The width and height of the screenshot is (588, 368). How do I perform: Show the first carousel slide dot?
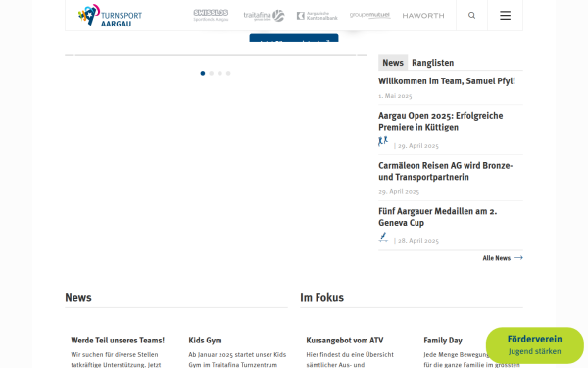(203, 73)
